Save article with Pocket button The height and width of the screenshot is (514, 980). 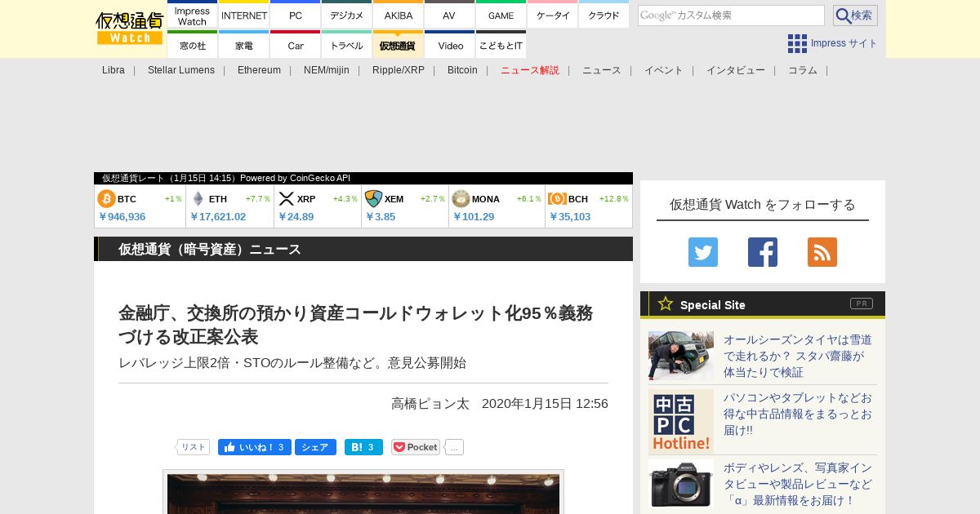pos(416,447)
